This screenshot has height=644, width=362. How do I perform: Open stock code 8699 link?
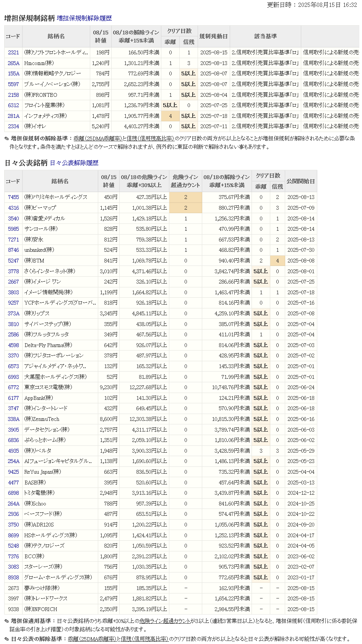tap(13, 535)
